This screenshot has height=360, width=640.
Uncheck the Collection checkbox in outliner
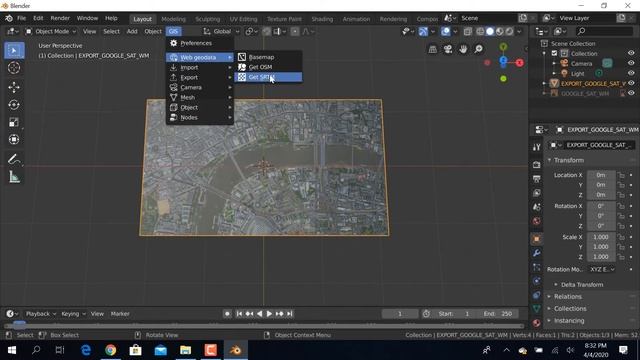pyautogui.click(x=554, y=53)
